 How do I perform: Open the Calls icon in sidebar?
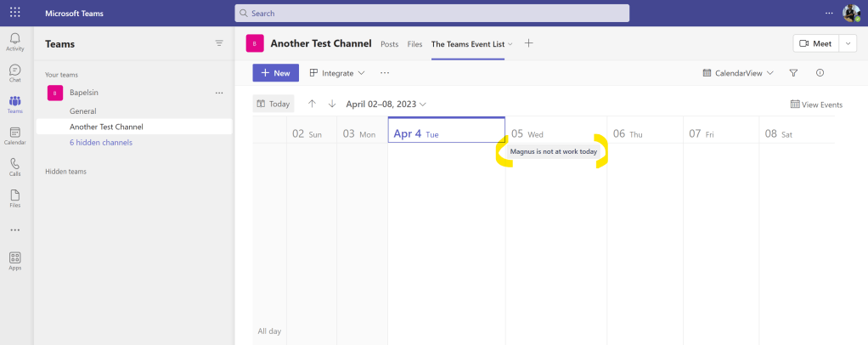pos(15,167)
